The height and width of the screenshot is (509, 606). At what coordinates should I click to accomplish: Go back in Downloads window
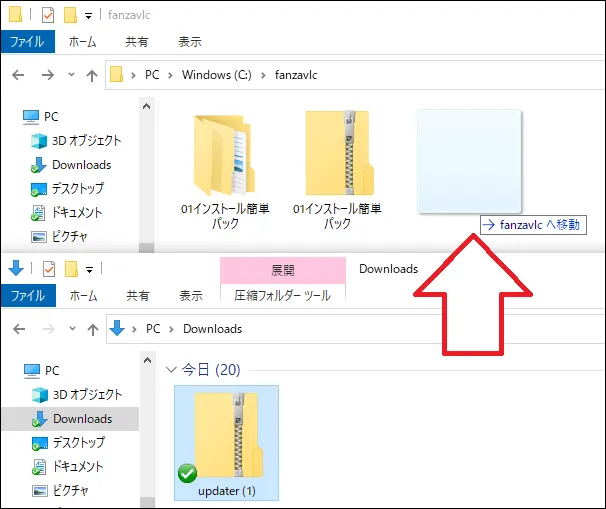[x=19, y=329]
